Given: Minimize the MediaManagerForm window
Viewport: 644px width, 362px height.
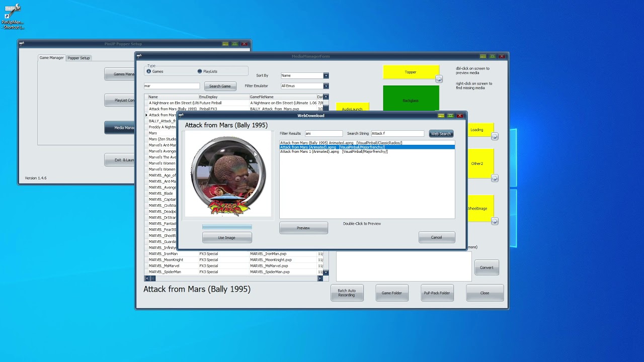Looking at the screenshot, I should pos(483,56).
